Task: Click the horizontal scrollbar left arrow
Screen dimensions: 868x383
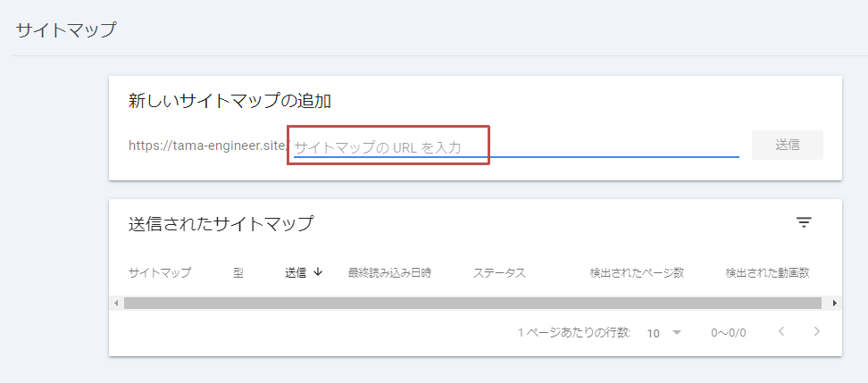Action: click(116, 304)
